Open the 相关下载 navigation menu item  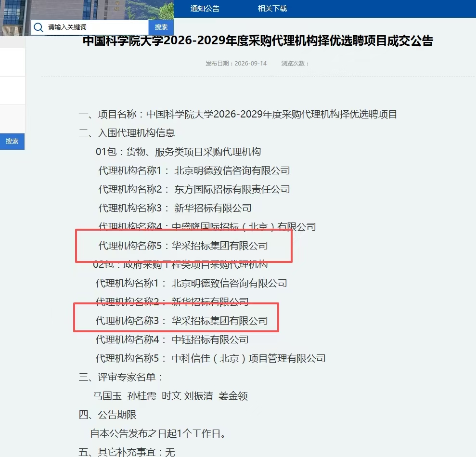click(272, 9)
